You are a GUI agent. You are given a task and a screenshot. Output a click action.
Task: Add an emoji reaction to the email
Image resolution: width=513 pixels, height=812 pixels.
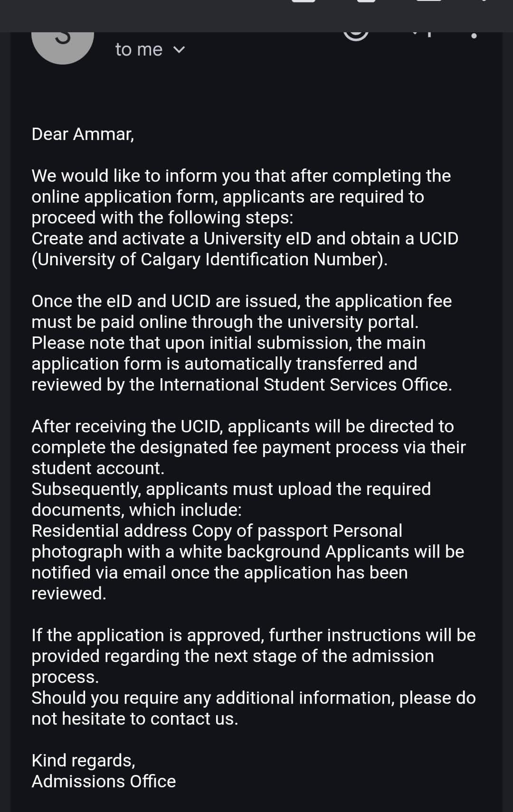(356, 34)
